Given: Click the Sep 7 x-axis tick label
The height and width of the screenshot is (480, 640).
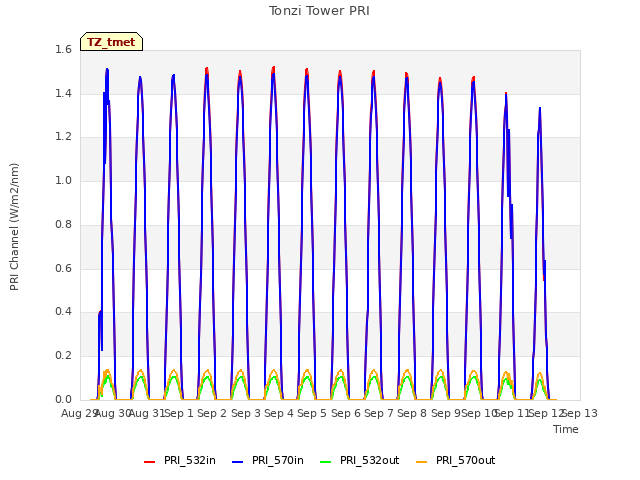Looking at the screenshot, I should 379,413.
